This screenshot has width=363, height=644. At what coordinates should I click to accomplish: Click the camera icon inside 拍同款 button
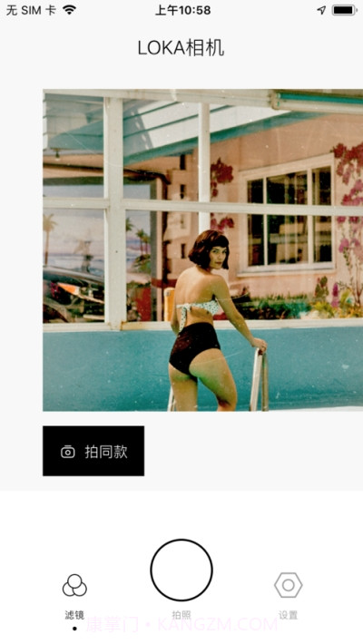(x=68, y=452)
